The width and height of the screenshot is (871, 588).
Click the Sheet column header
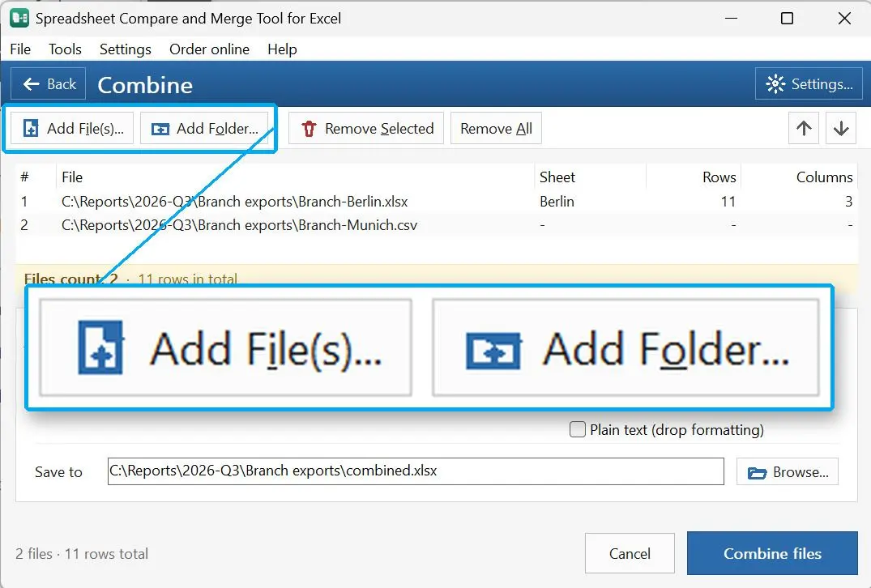pos(590,177)
